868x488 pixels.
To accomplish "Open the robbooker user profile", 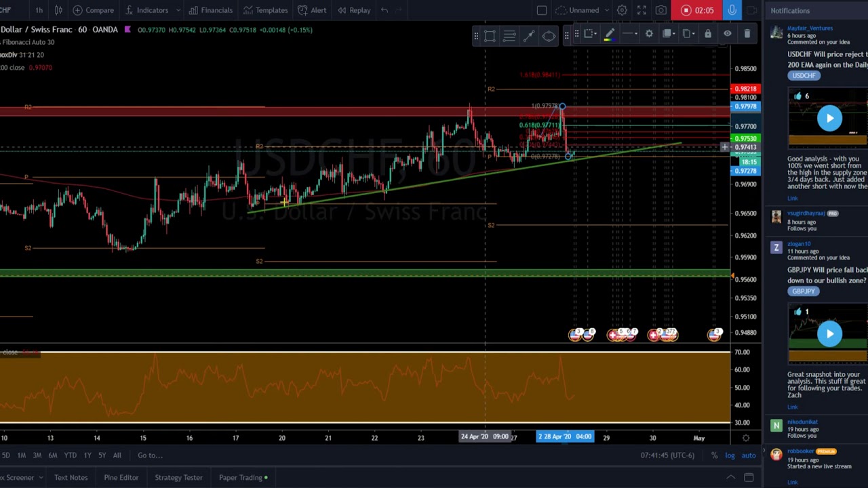I will [800, 451].
